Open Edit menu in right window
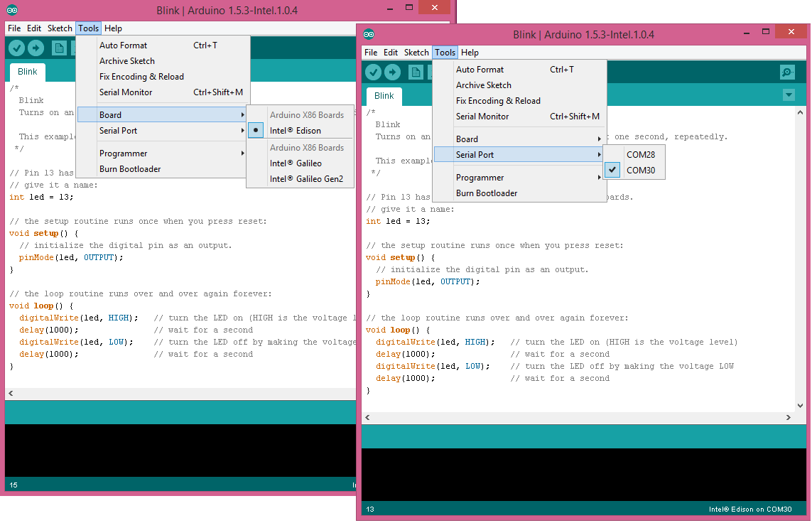Screen dimensions: 812x523 391,53
